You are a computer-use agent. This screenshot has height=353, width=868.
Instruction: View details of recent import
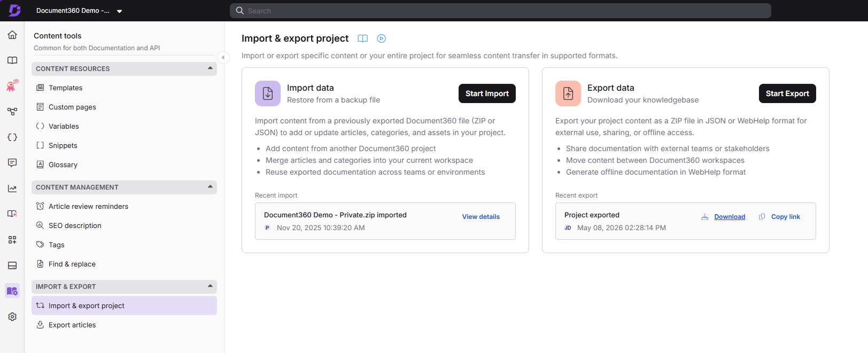pyautogui.click(x=481, y=217)
